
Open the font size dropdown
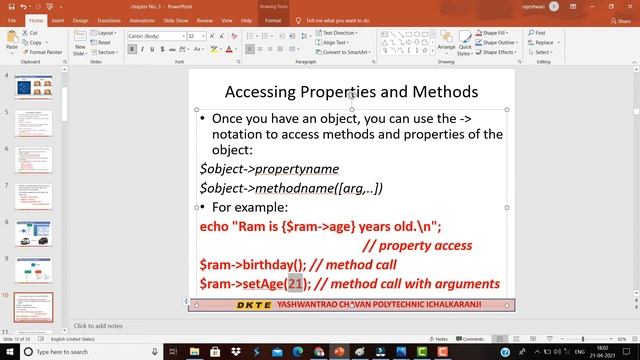(x=203, y=36)
